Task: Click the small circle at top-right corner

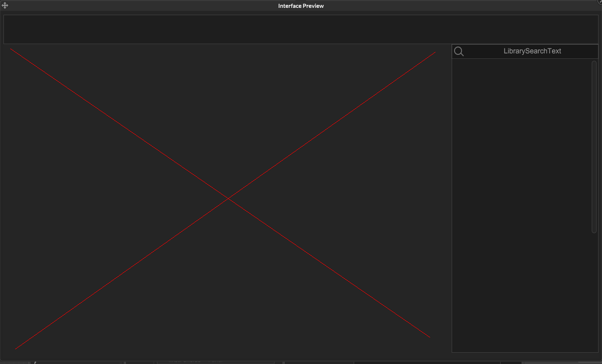Action: click(599, 2)
